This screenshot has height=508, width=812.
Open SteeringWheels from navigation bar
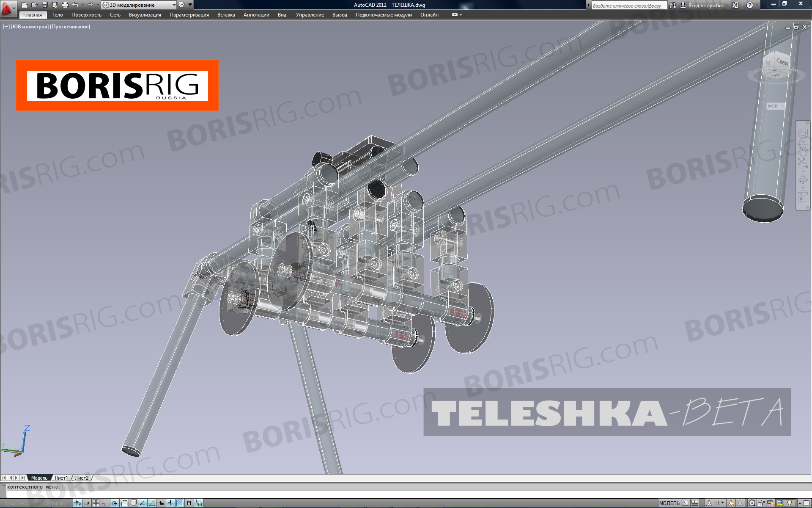click(x=803, y=134)
